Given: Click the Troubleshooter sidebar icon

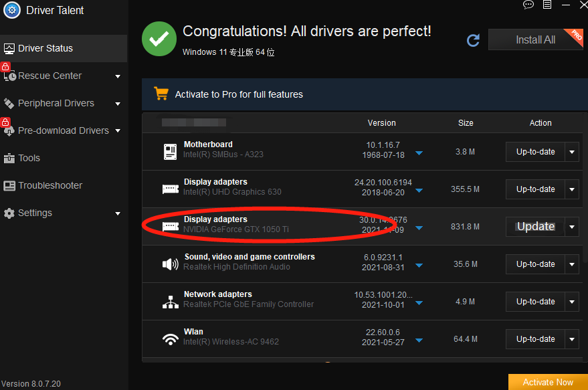Looking at the screenshot, I should tap(9, 185).
